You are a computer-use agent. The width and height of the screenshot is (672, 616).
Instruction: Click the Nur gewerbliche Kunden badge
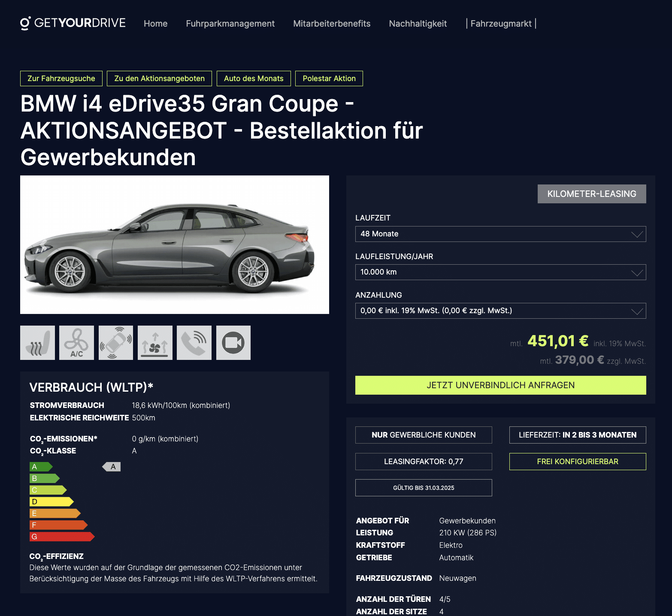424,435
